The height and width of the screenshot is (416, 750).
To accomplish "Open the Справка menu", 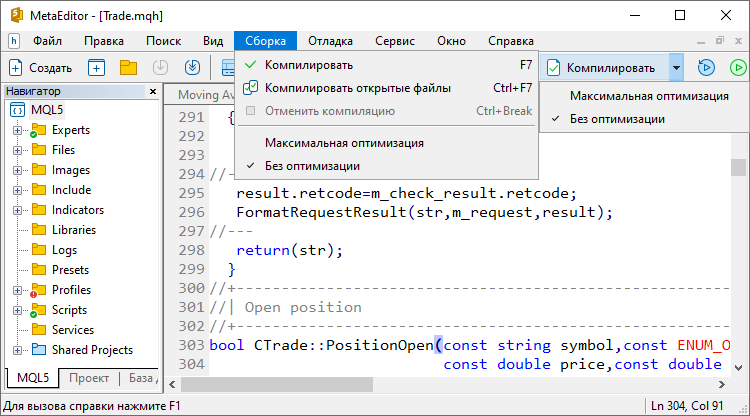I will pyautogui.click(x=511, y=41).
